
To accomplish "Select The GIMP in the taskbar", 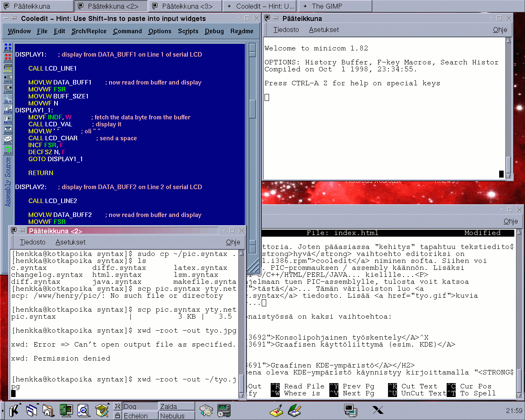I will coord(335,6).
